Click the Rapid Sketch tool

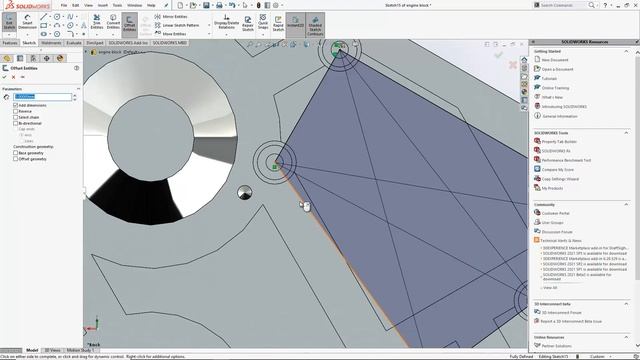tap(278, 24)
